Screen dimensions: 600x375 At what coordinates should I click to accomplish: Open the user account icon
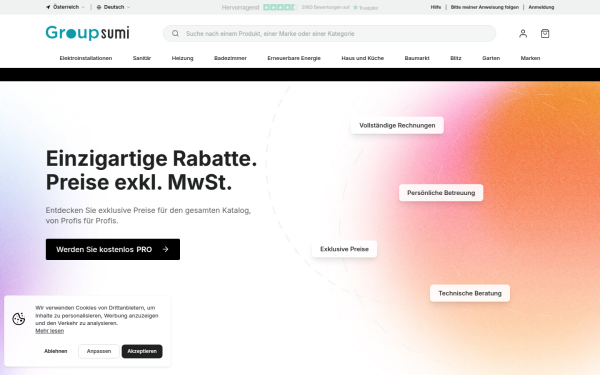point(523,34)
